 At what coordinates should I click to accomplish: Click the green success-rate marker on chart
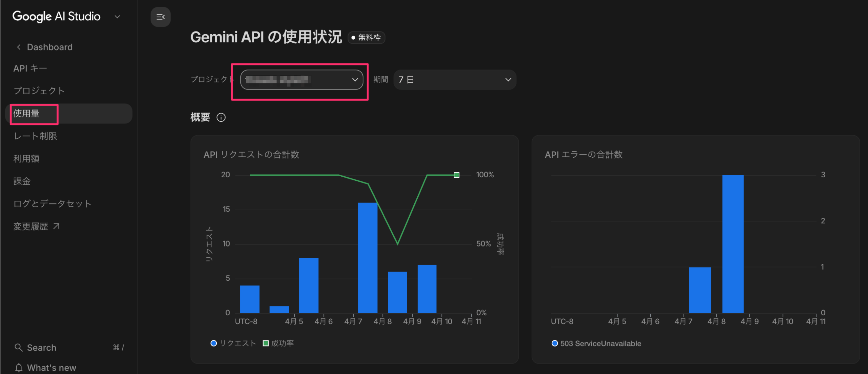click(x=456, y=175)
